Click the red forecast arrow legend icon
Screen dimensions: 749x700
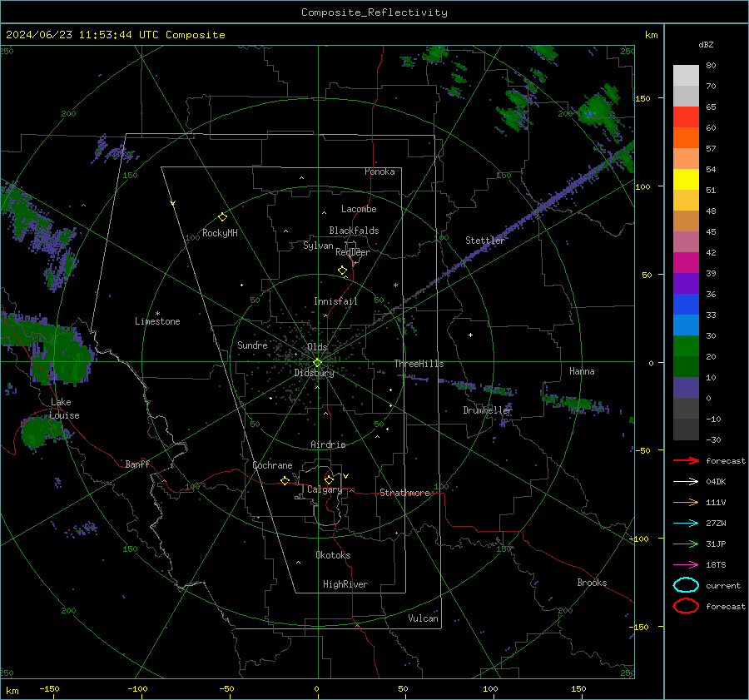point(686,460)
